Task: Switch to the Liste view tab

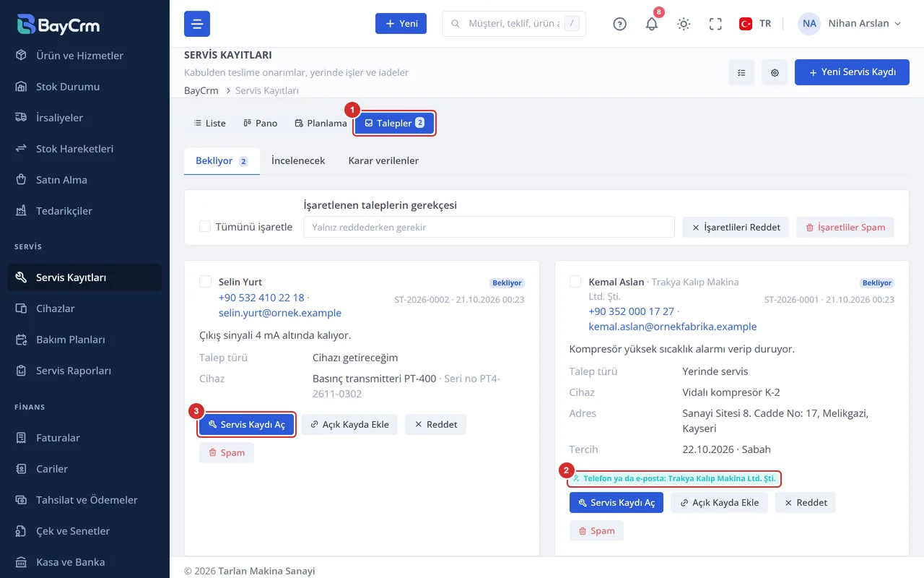Action: click(209, 123)
